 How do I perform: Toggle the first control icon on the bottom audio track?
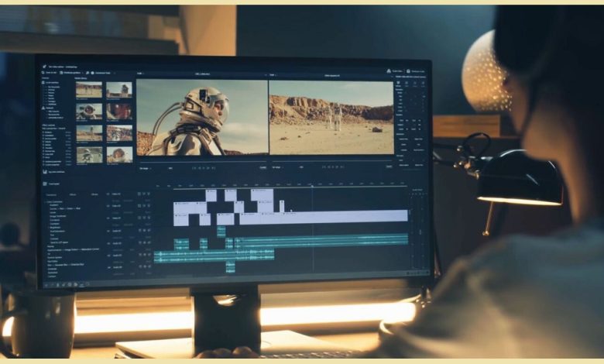pos(139,266)
